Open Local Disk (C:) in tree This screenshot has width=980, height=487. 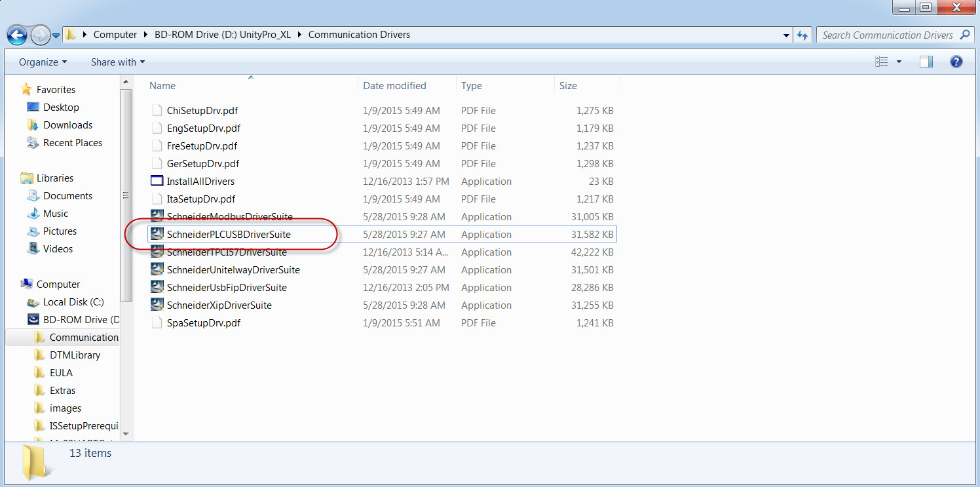coord(73,302)
